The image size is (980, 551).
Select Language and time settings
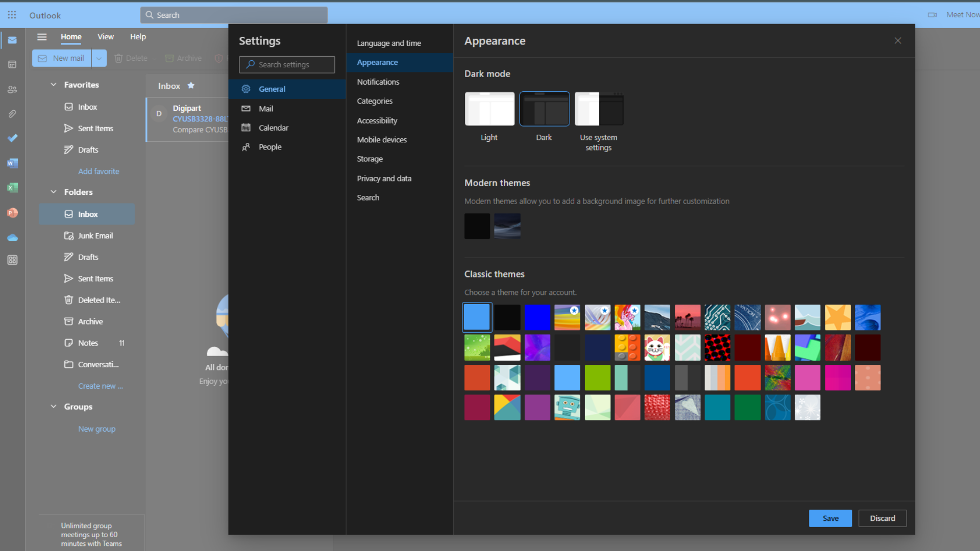pos(399,43)
